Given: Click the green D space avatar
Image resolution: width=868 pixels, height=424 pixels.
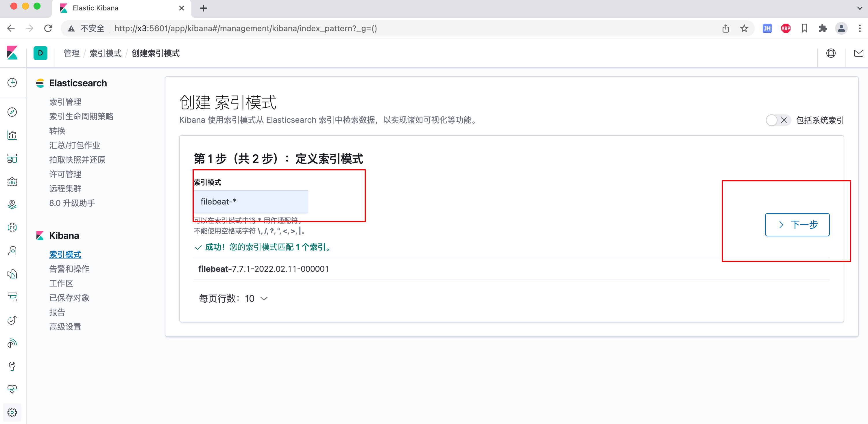Looking at the screenshot, I should 40,53.
